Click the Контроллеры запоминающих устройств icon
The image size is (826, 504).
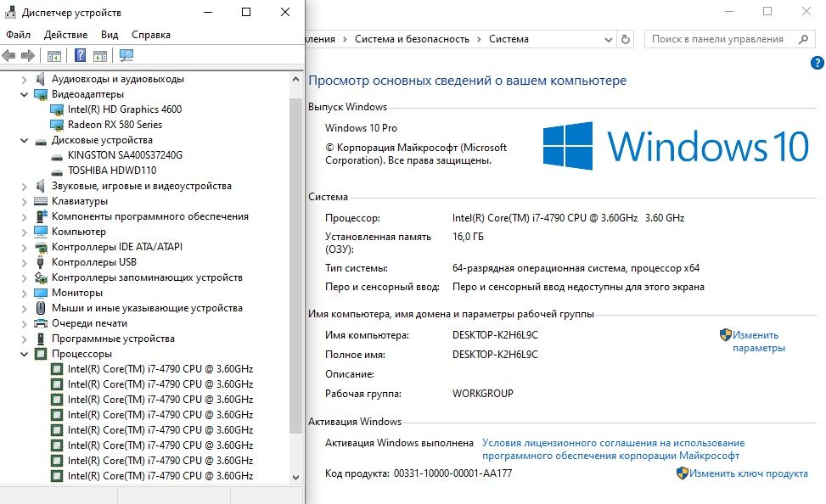coord(41,277)
